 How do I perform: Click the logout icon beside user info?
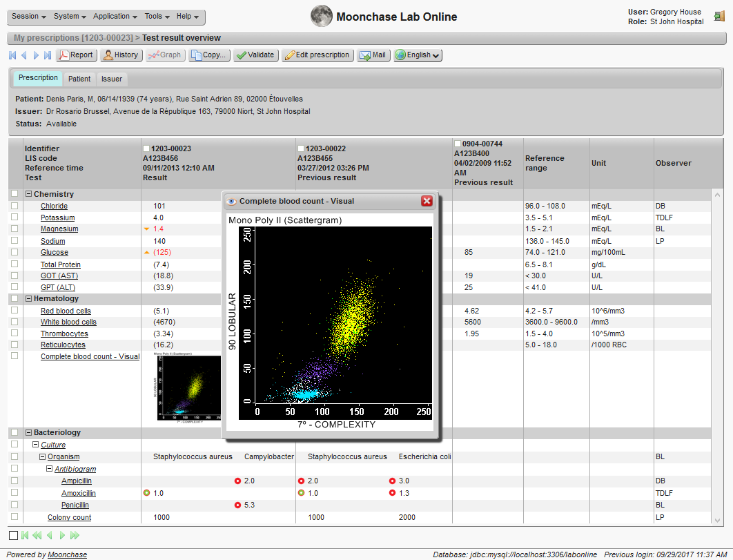[719, 17]
